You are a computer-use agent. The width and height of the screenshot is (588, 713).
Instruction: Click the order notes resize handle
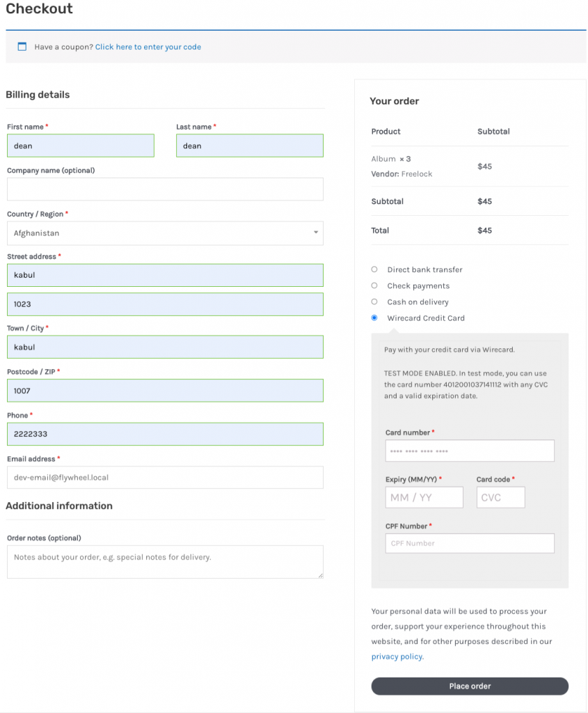[320, 575]
